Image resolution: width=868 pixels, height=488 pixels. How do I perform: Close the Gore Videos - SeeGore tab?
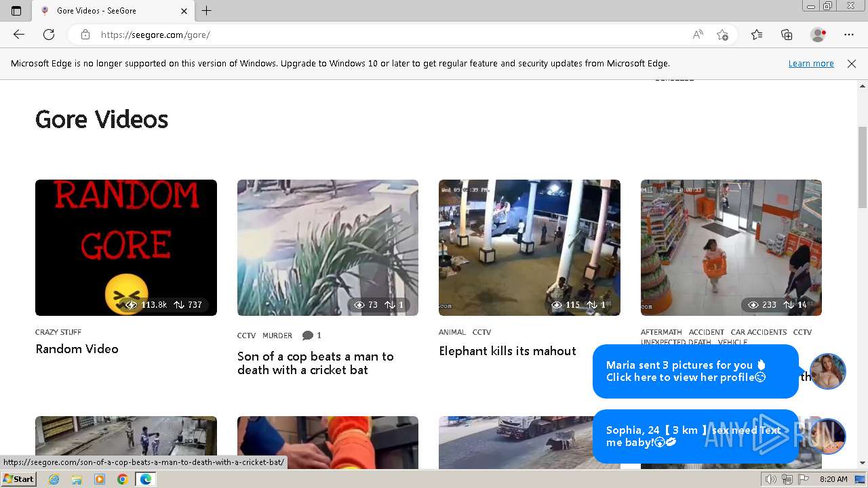184,11
